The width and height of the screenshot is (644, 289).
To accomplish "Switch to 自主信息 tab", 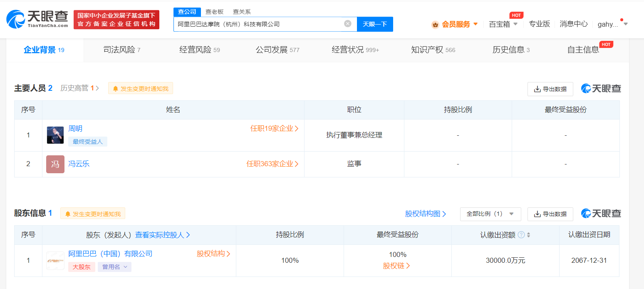I will pyautogui.click(x=583, y=50).
